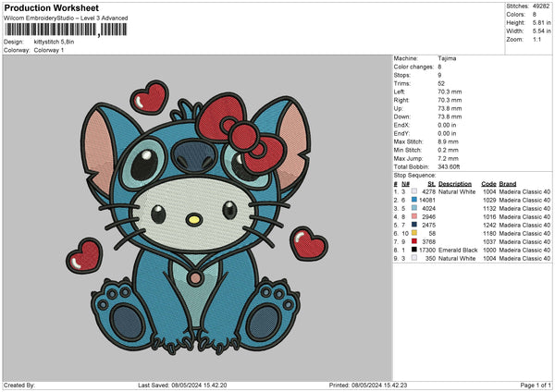Click the 'St.' column header
The image size is (555, 392).
(x=431, y=184)
